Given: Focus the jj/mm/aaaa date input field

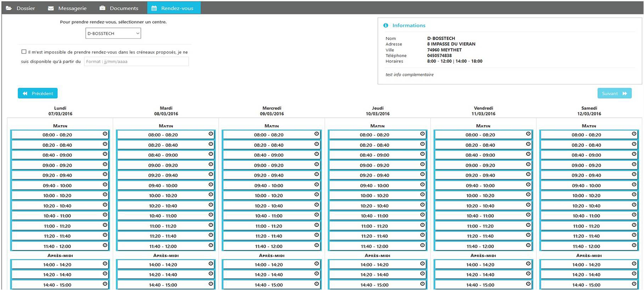Looking at the screenshot, I should point(136,62).
